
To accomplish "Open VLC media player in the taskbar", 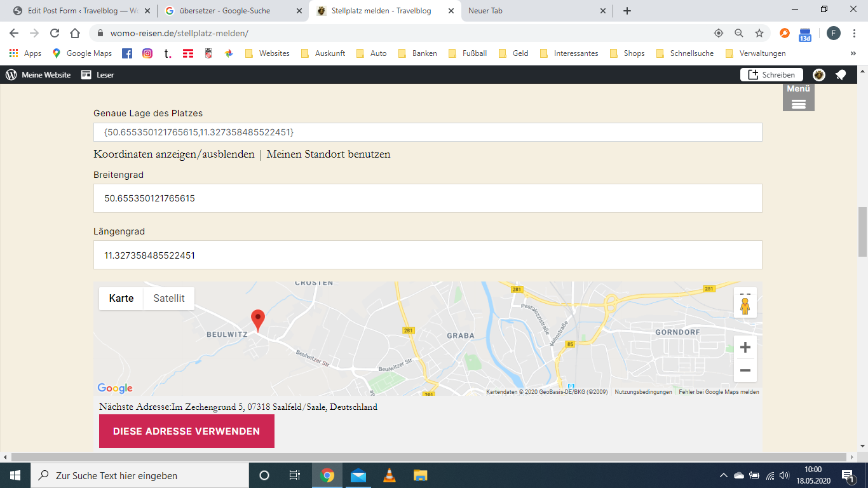I will click(x=390, y=475).
